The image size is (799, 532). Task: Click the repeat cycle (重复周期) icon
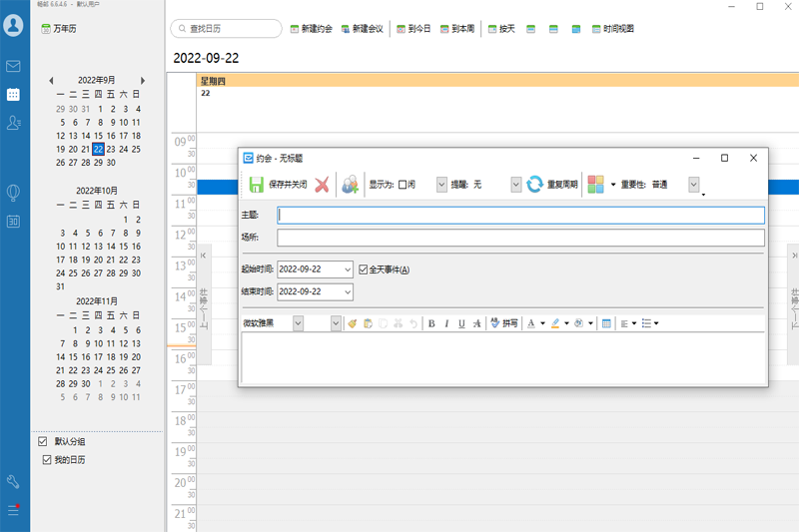(534, 185)
